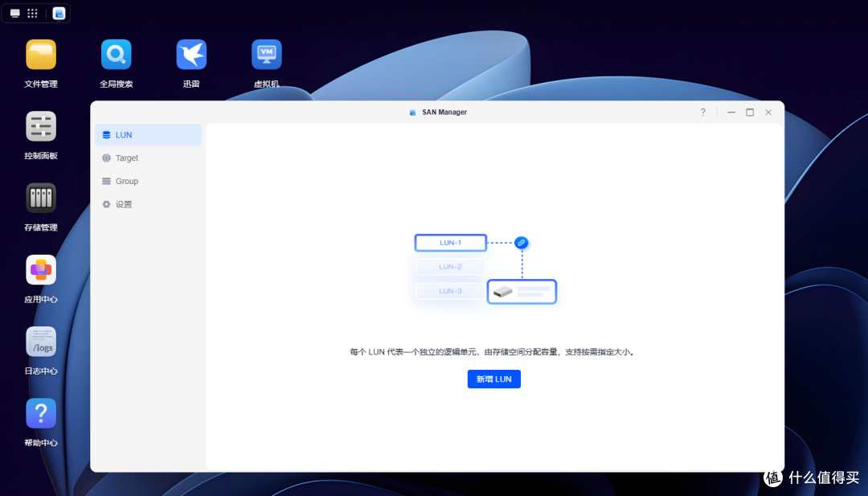Launch the 迅雷 desktop app
This screenshot has height=496, width=868.
[x=191, y=55]
